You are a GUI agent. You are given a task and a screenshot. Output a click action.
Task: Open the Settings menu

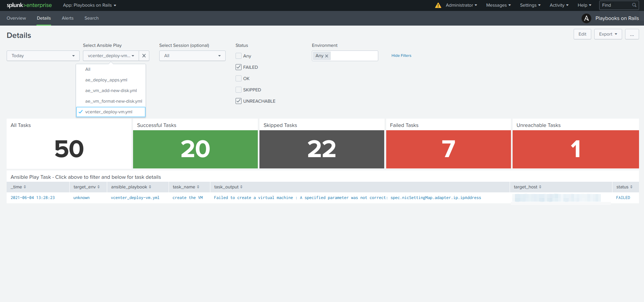(530, 5)
